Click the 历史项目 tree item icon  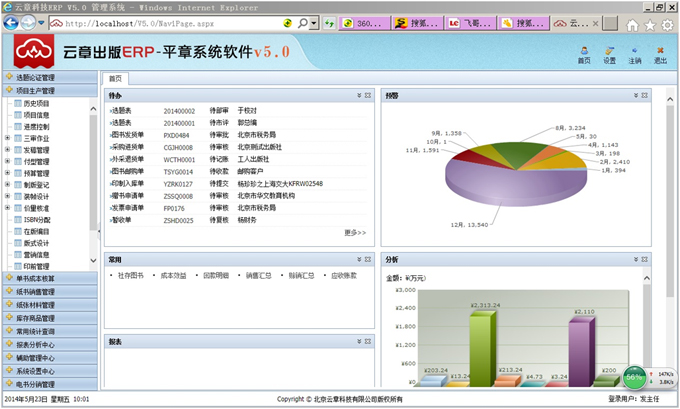tap(18, 103)
